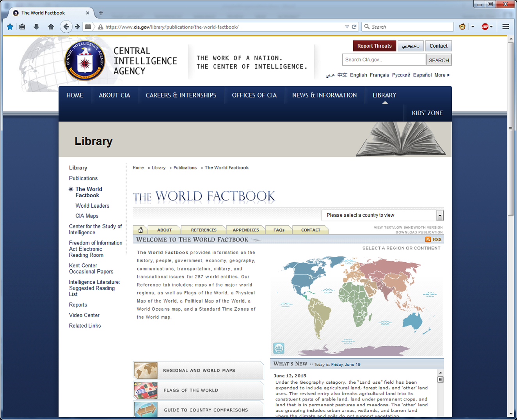
Task: Open CAREERS & INTERNSHIPS menu
Action: pyautogui.click(x=181, y=95)
